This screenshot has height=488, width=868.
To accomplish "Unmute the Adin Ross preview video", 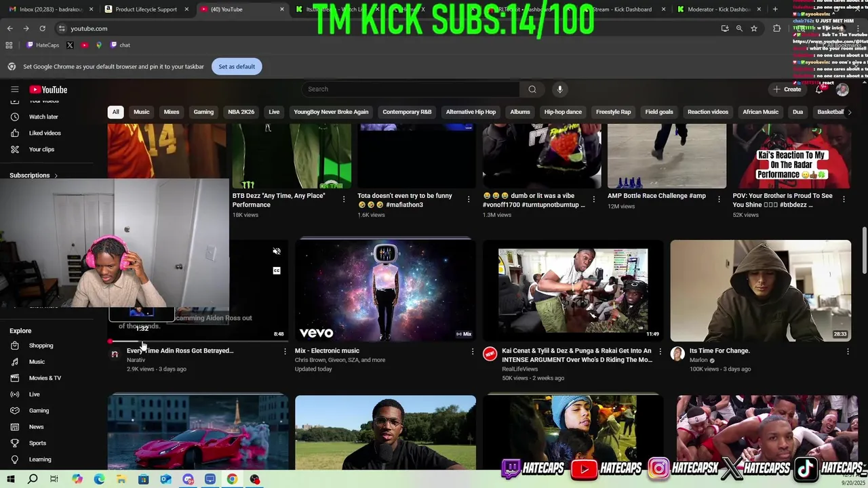I will click(276, 251).
